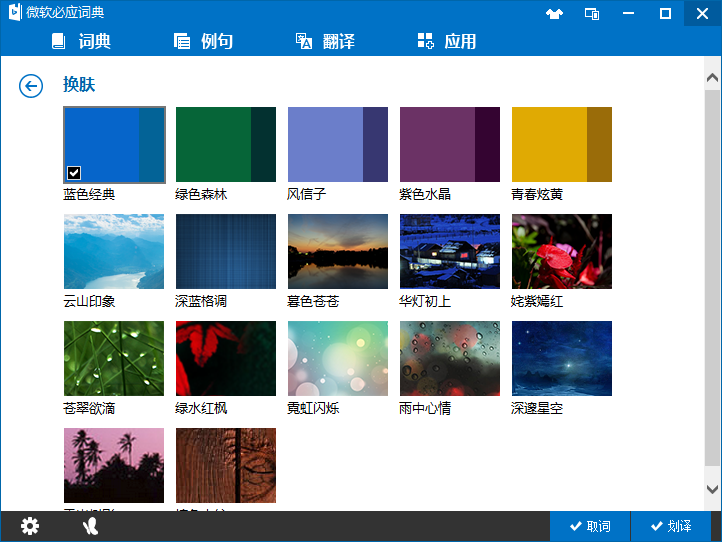The image size is (722, 542).
Task: Click the vertical scrollbar thumb
Action: [x=712, y=278]
